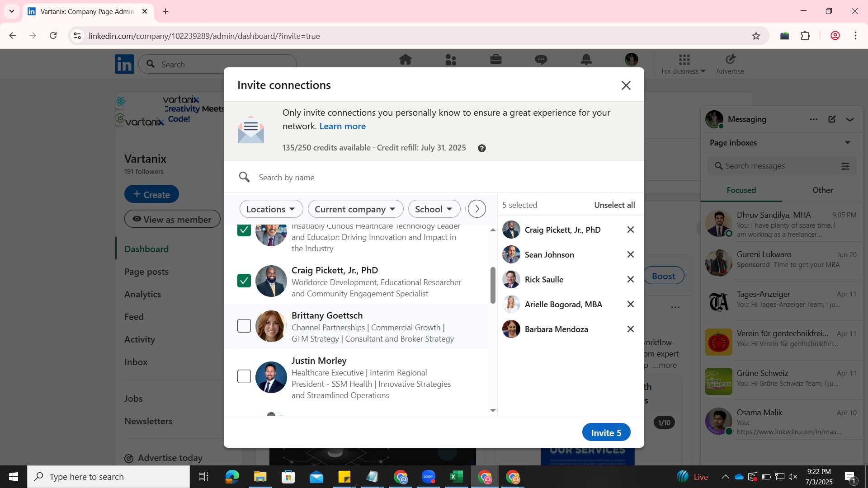Open Dashboard in sidebar

tap(146, 249)
